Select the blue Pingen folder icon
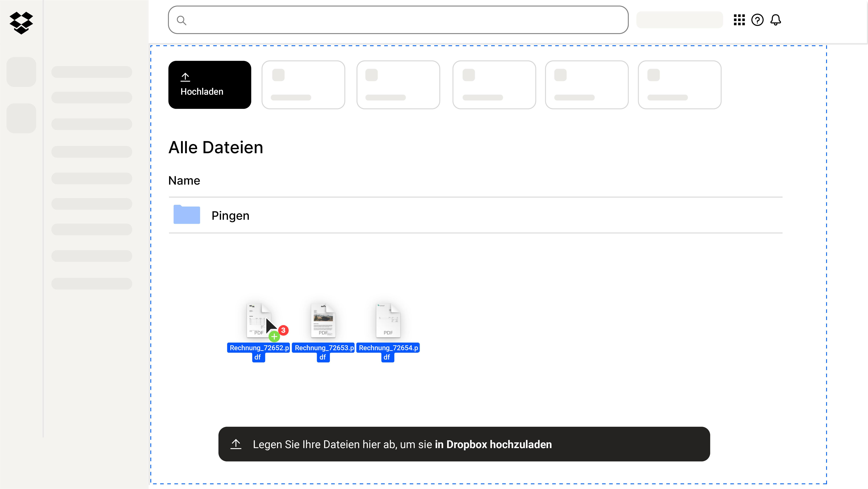 [187, 214]
